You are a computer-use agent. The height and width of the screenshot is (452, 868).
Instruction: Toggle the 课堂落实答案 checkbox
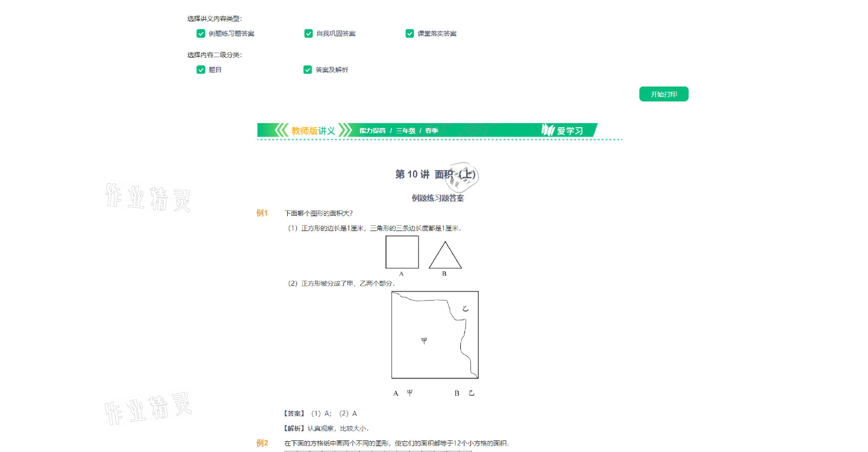click(410, 33)
